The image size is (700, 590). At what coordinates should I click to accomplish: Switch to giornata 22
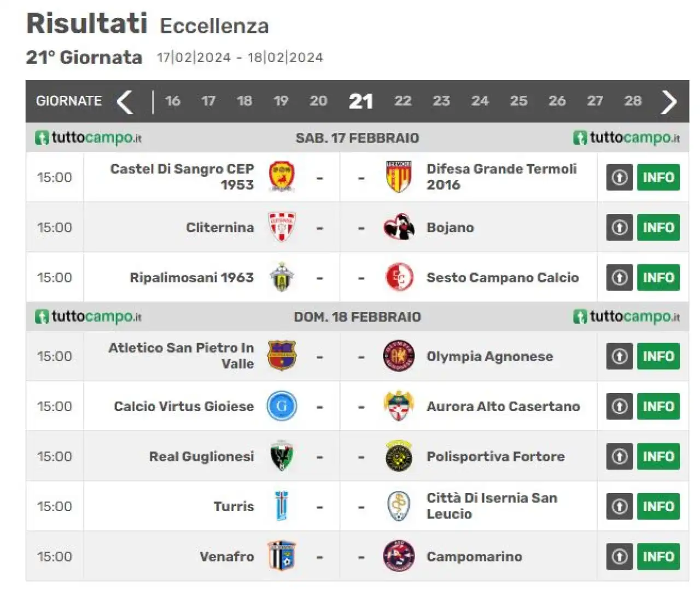click(403, 101)
